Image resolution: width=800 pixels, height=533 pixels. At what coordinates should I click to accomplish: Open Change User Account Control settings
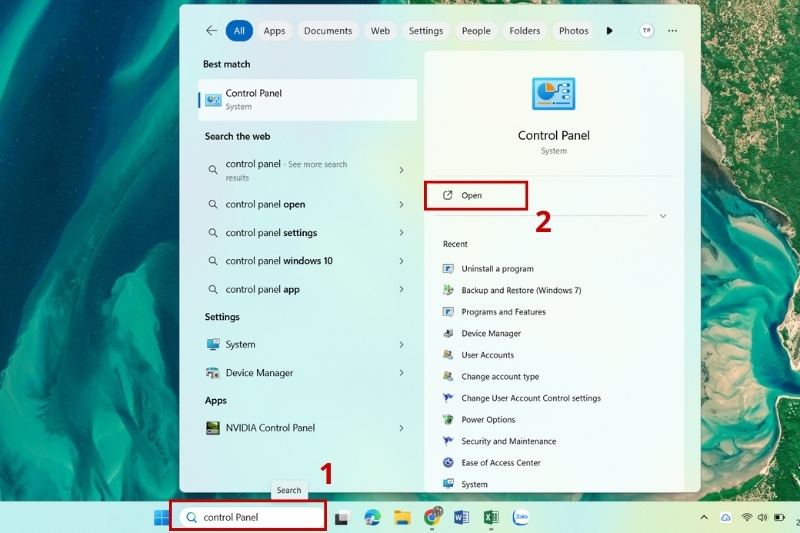[531, 398]
